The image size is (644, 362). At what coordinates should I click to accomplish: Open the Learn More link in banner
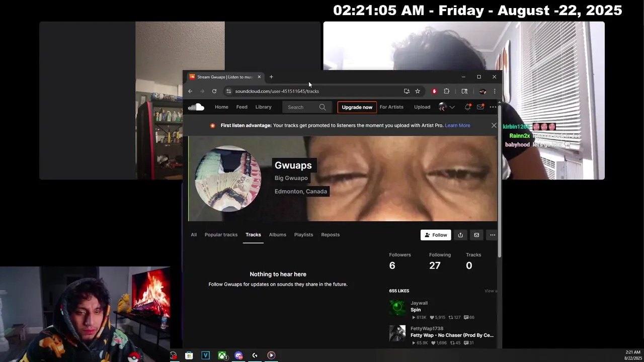tap(457, 125)
